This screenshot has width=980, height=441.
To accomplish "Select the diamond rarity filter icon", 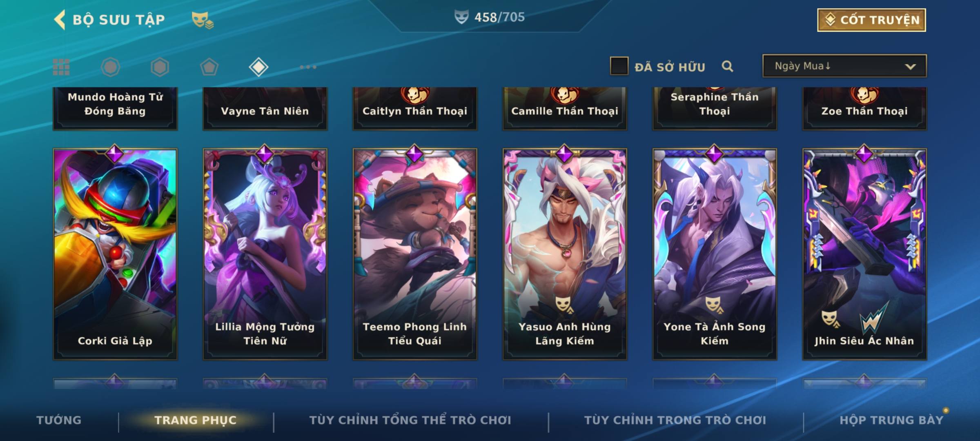I will (258, 67).
